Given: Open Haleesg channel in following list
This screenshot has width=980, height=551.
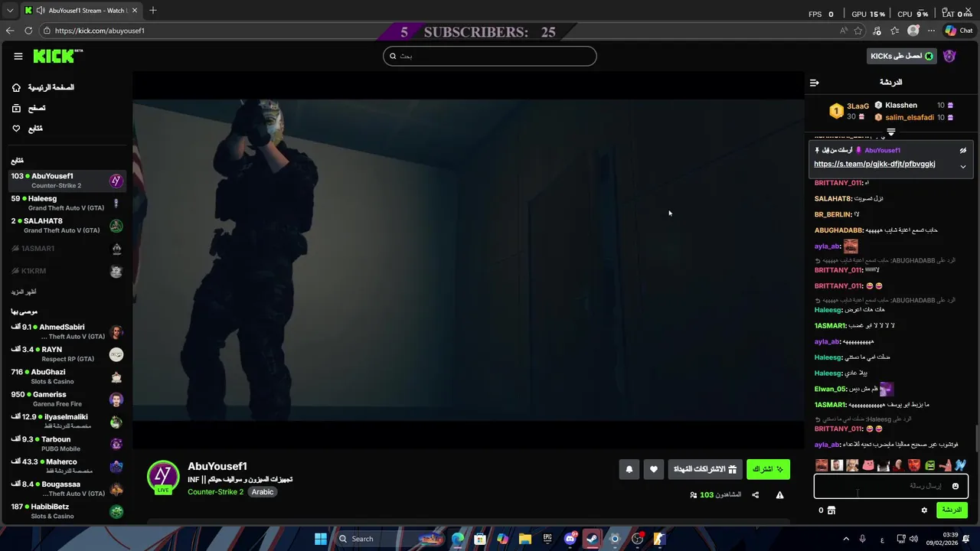Looking at the screenshot, I should coord(67,203).
